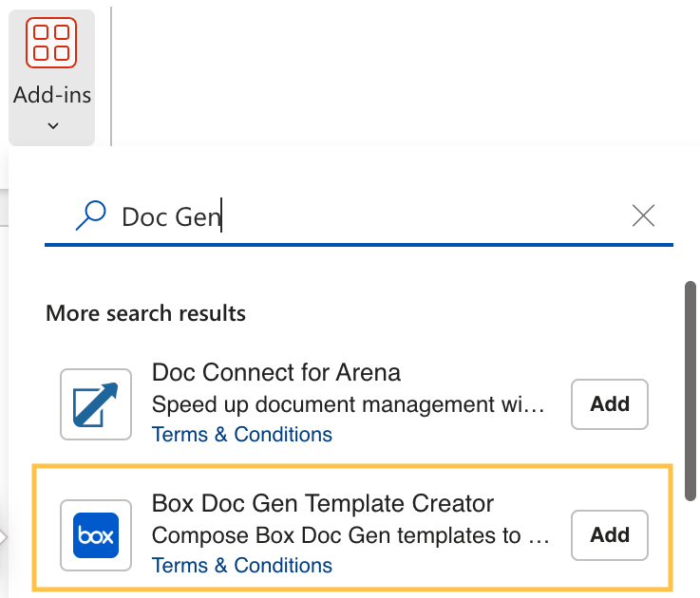Click the blue Box logo icon
This screenshot has width=700, height=598.
pos(95,536)
